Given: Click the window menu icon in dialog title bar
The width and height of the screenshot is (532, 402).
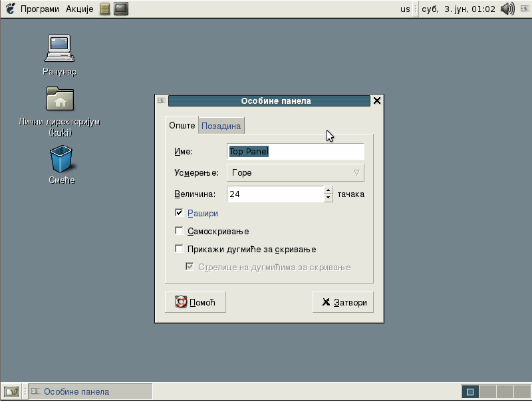Looking at the screenshot, I should click(x=161, y=100).
